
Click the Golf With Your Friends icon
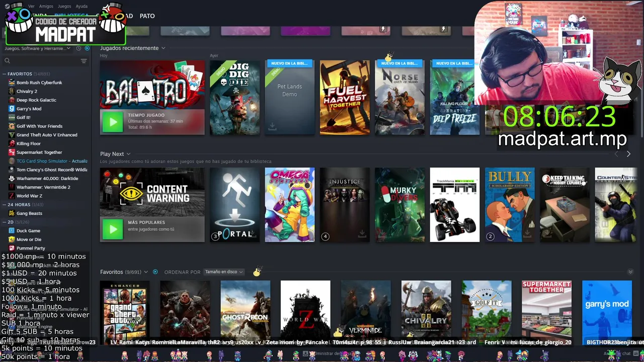coord(12,126)
